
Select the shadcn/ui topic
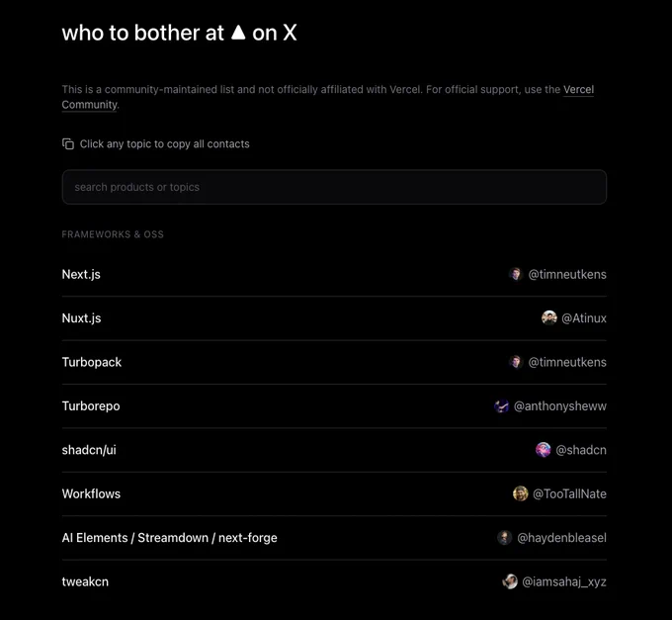pos(89,450)
